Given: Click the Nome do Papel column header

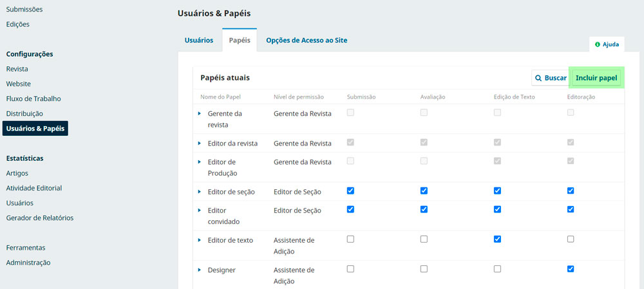Looking at the screenshot, I should (220, 97).
